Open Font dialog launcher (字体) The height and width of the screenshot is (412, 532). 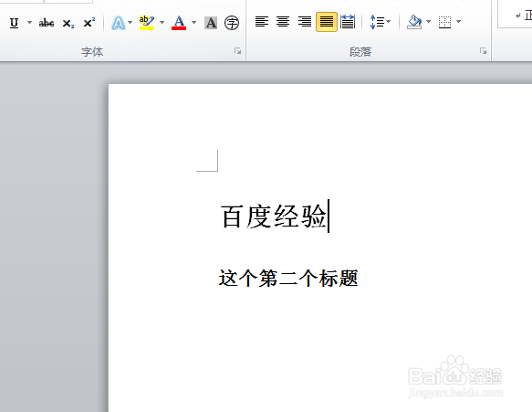pyautogui.click(x=238, y=51)
